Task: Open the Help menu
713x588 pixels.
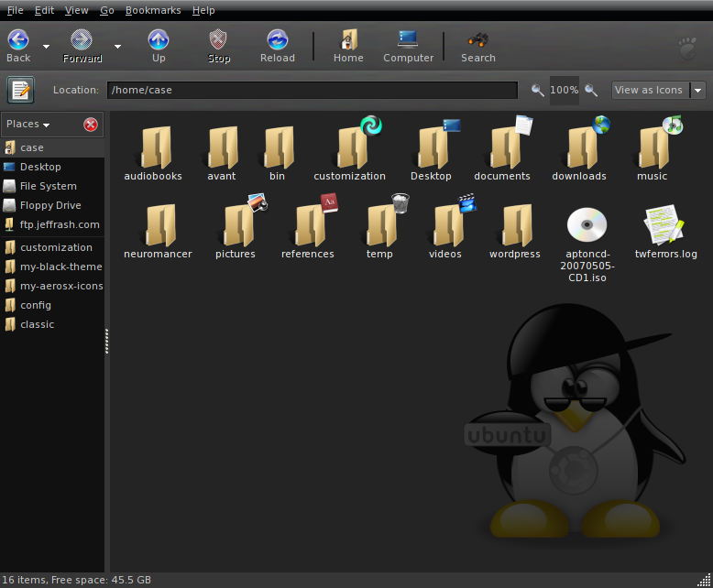Action: (203, 10)
